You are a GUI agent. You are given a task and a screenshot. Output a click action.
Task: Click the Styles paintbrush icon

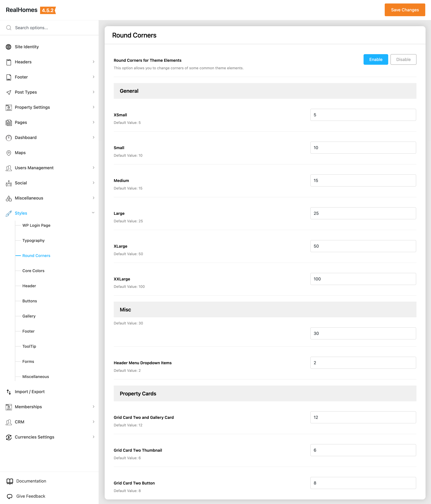9,213
